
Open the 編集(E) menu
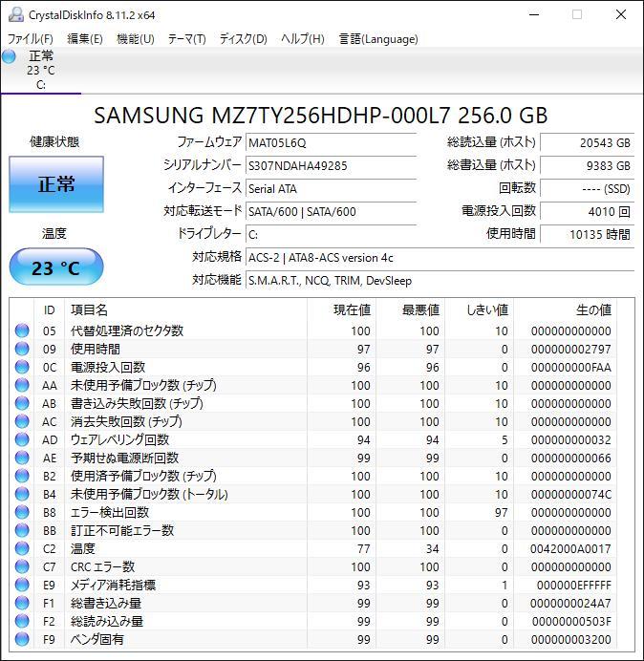85,39
